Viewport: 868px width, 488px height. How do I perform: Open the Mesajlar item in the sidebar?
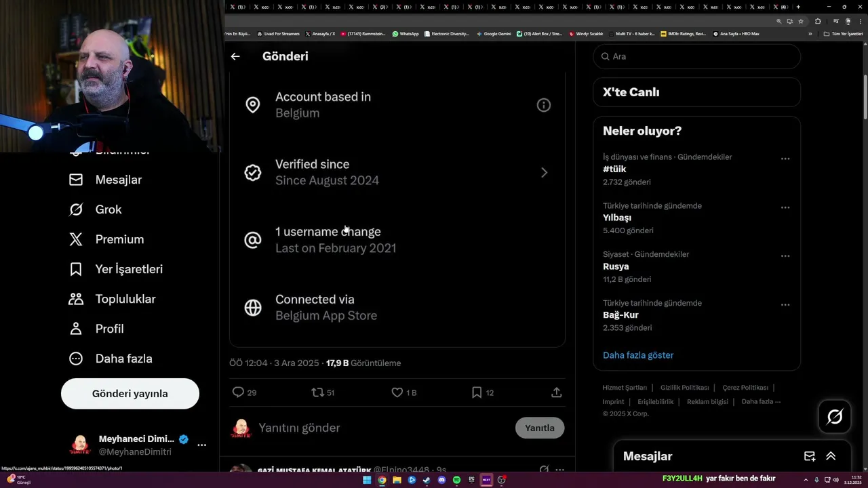click(105, 180)
